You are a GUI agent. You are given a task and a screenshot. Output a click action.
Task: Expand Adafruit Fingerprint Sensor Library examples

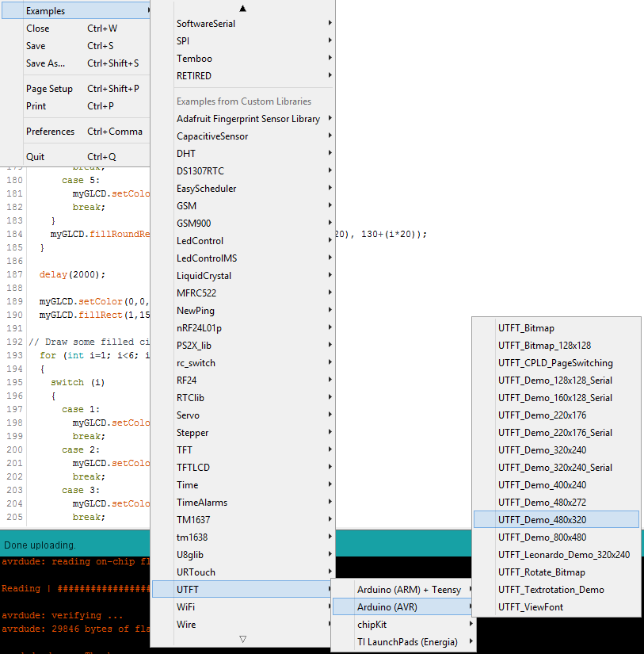point(242,119)
